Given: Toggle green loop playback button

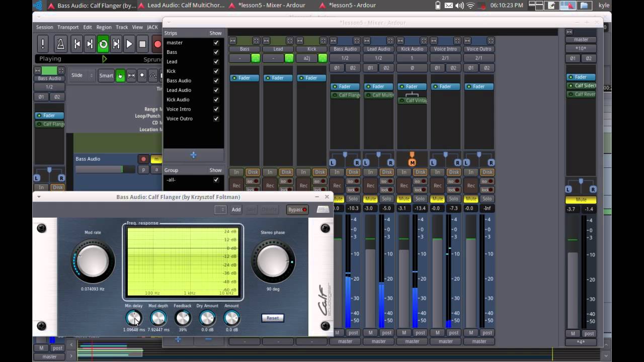Looking at the screenshot, I should click(x=103, y=44).
